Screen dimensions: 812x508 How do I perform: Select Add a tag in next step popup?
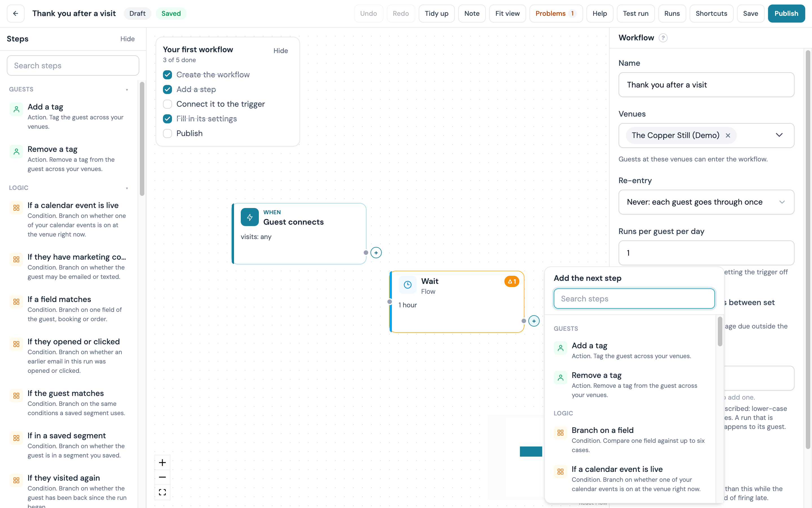[631, 351]
